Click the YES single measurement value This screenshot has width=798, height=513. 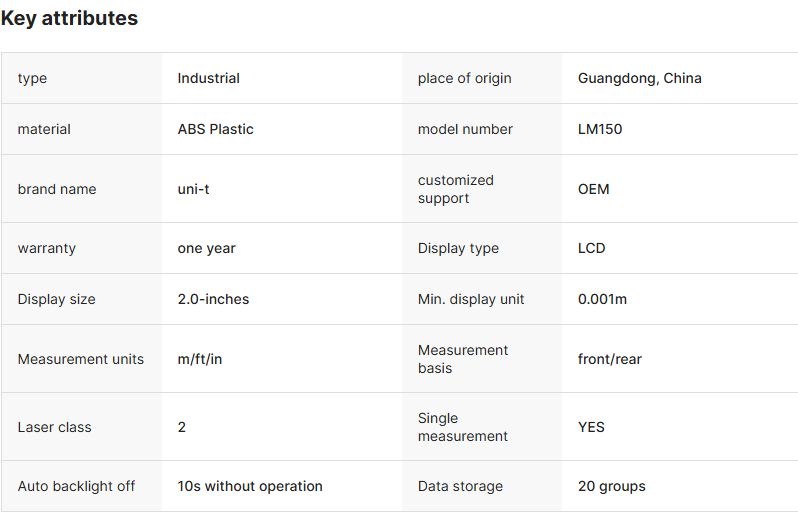[591, 427]
